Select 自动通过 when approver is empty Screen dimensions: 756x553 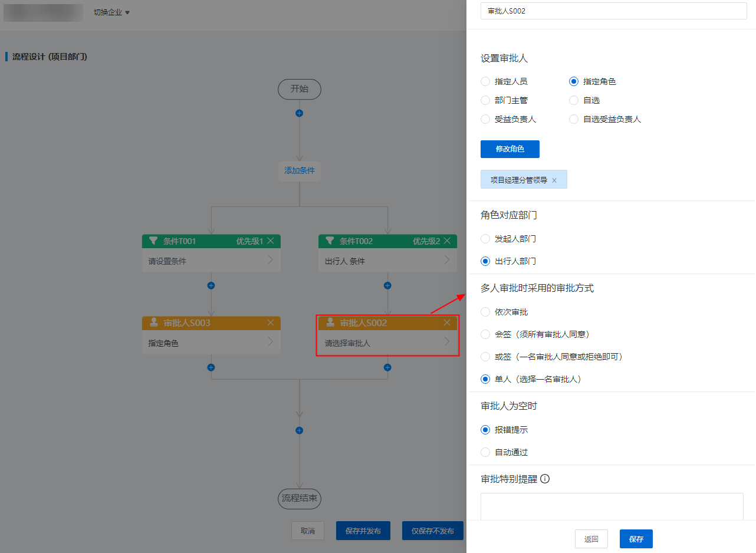coord(485,452)
